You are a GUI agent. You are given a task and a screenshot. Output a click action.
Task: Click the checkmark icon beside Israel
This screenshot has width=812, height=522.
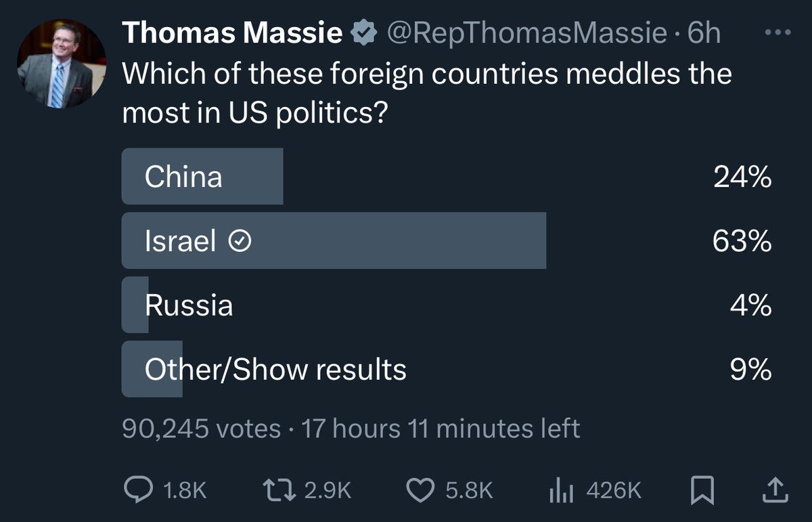click(x=242, y=241)
